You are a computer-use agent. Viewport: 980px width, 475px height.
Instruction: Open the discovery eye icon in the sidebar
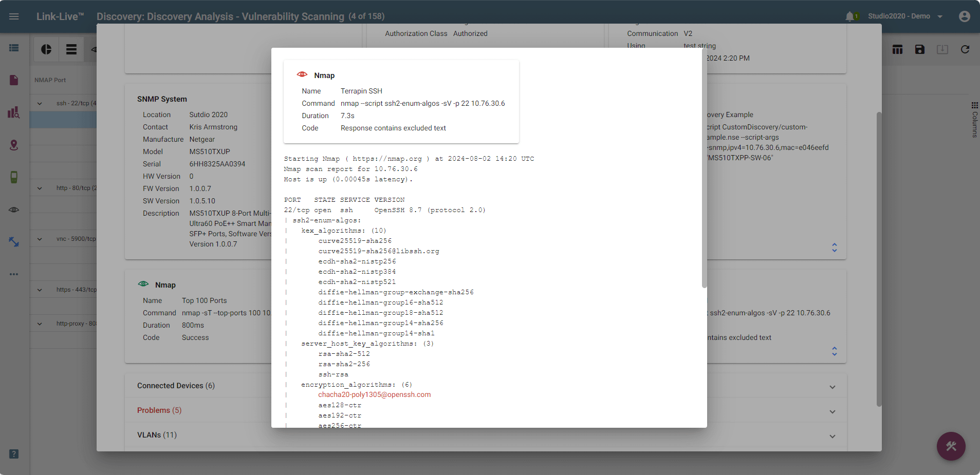(13, 209)
